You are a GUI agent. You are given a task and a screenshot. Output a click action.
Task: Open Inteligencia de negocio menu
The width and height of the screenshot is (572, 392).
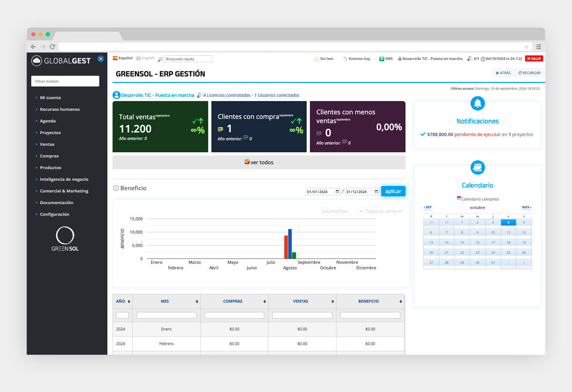click(x=64, y=179)
